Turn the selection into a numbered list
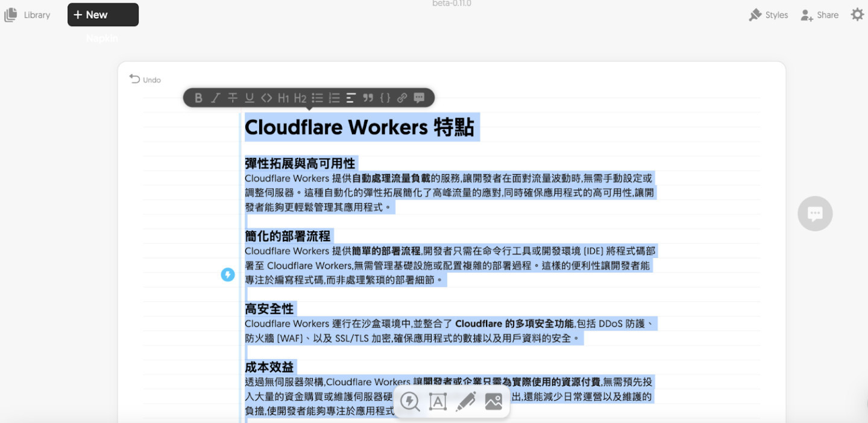Screen dimensions: 868x423 (335, 98)
